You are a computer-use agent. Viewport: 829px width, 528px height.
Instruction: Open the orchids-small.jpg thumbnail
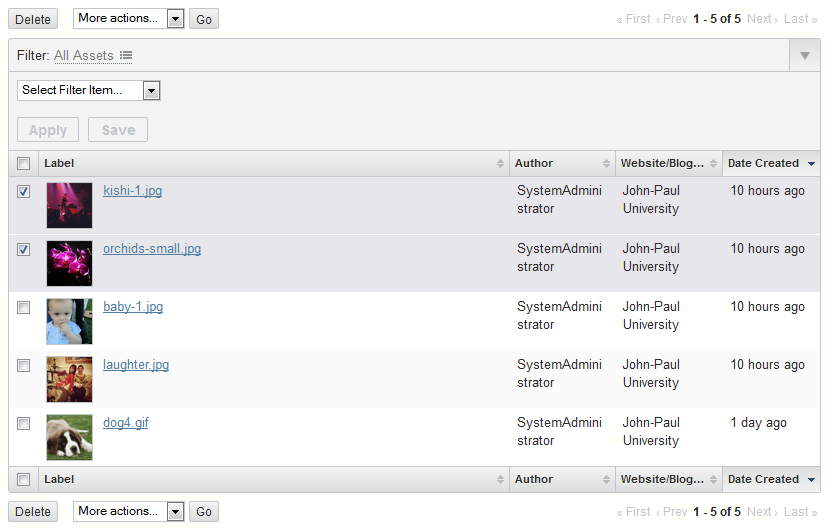click(69, 263)
